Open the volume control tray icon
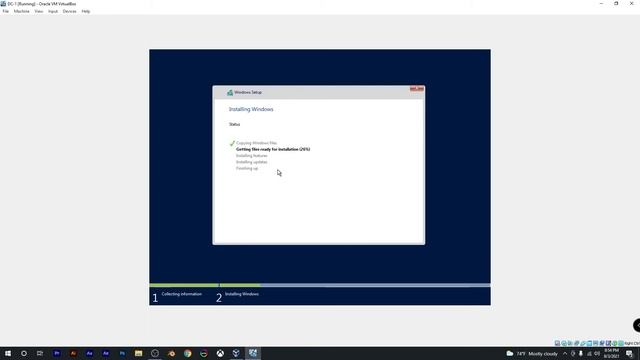The height and width of the screenshot is (360, 640). (x=597, y=353)
